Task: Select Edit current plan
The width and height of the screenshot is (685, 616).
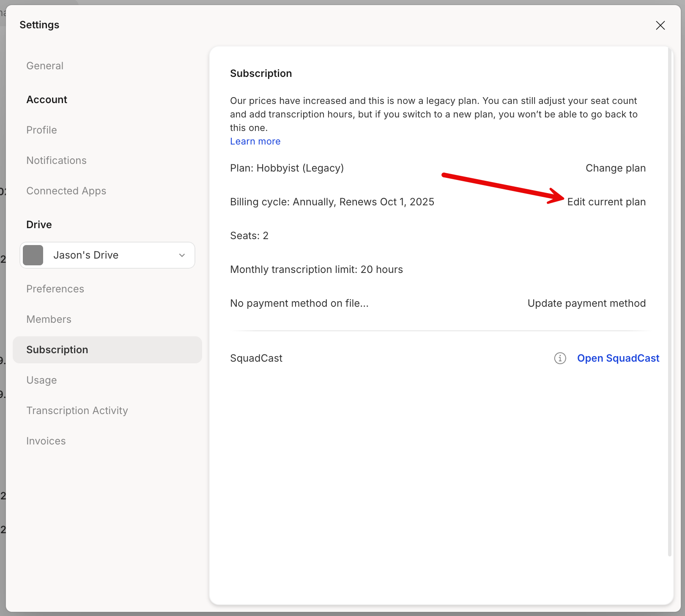Action: click(607, 202)
